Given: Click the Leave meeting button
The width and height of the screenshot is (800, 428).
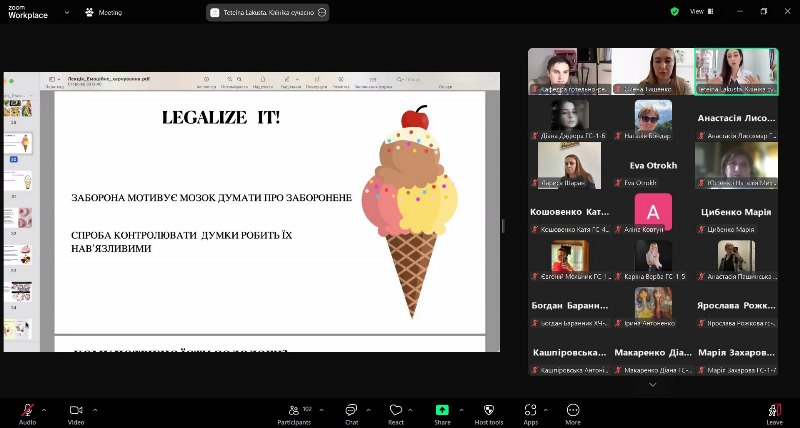Looking at the screenshot, I should point(774,411).
